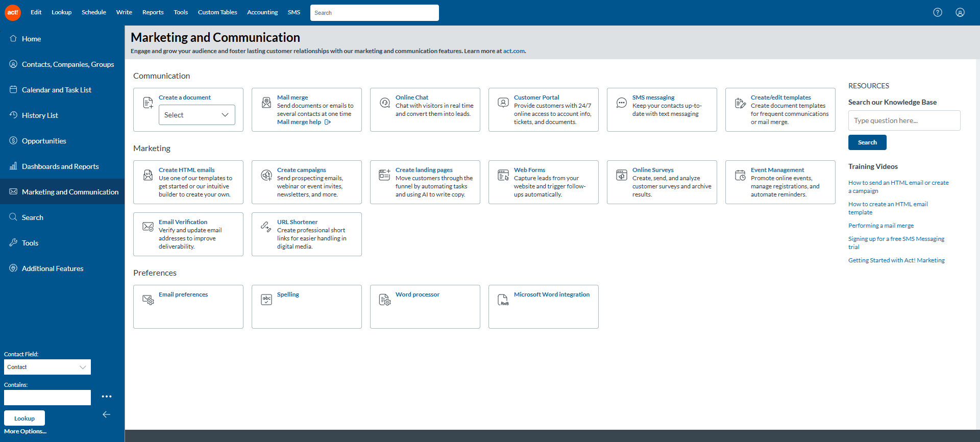Screen dimensions: 980x442
Task: Click the SMS messaging speech bubble icon
Action: click(622, 103)
